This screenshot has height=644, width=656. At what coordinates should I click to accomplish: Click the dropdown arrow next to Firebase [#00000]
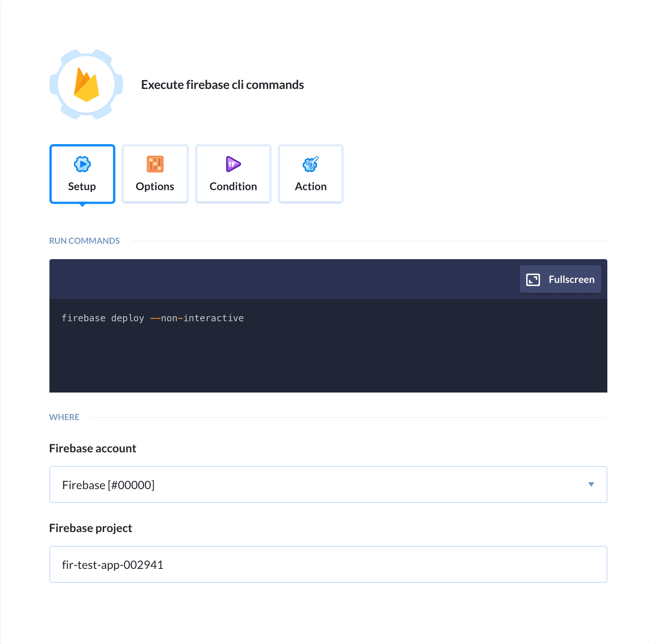pyautogui.click(x=591, y=484)
